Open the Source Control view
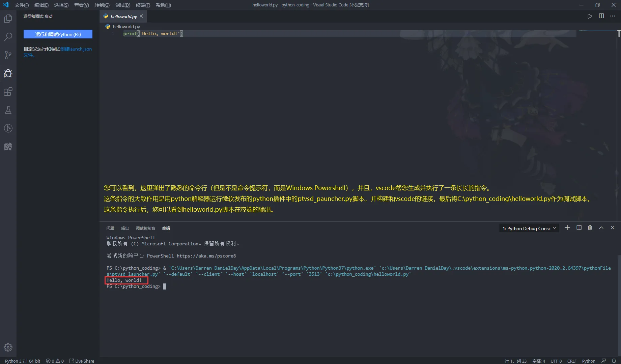This screenshot has width=621, height=364. coord(8,55)
